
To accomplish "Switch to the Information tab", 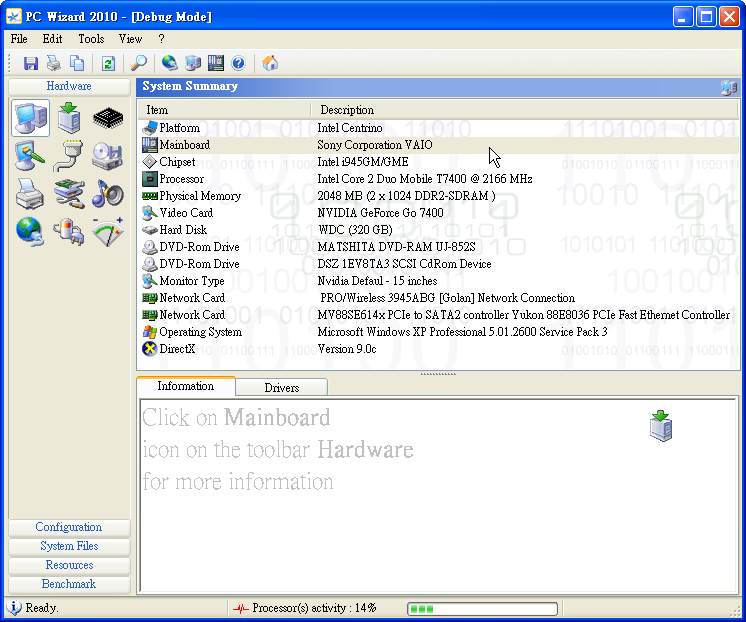I will click(186, 386).
